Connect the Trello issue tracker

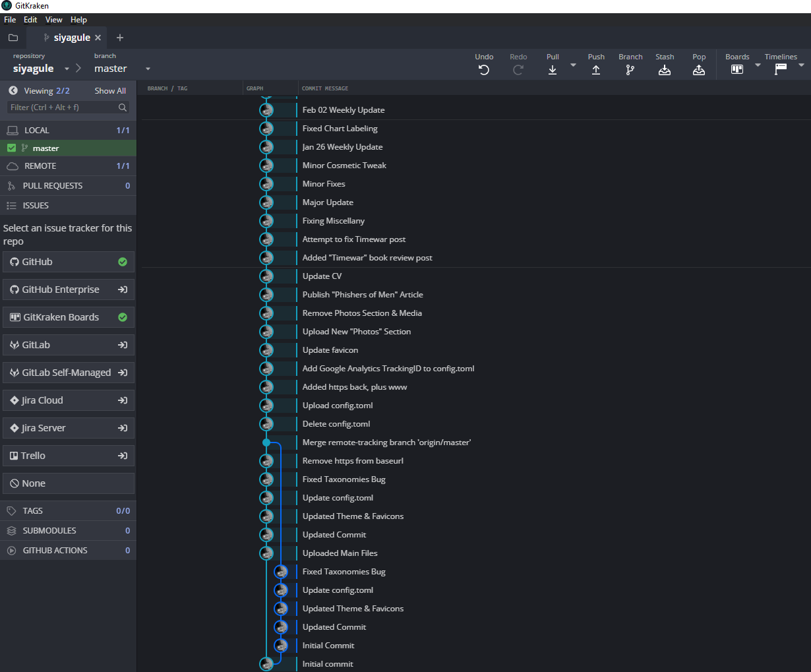click(x=69, y=456)
